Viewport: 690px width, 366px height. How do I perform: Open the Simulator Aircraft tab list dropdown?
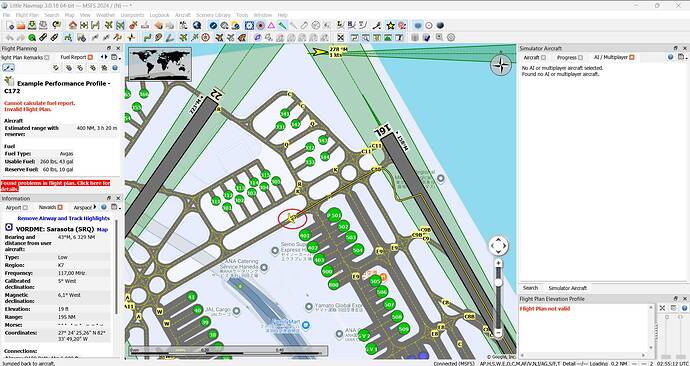click(x=682, y=57)
